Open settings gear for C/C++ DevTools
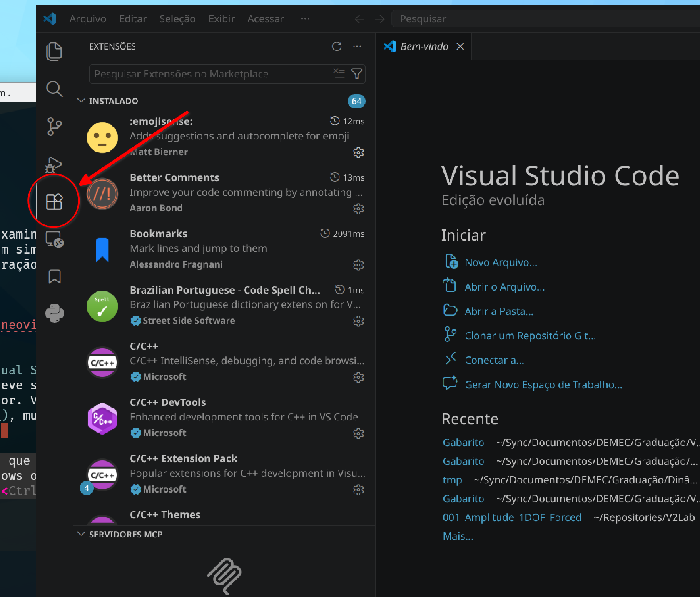Screen dimensions: 700x597 359,433
